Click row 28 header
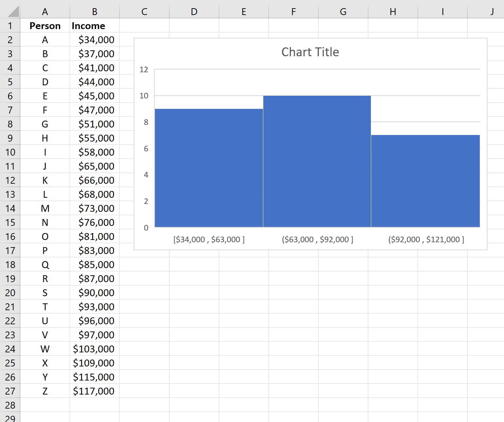 point(10,405)
